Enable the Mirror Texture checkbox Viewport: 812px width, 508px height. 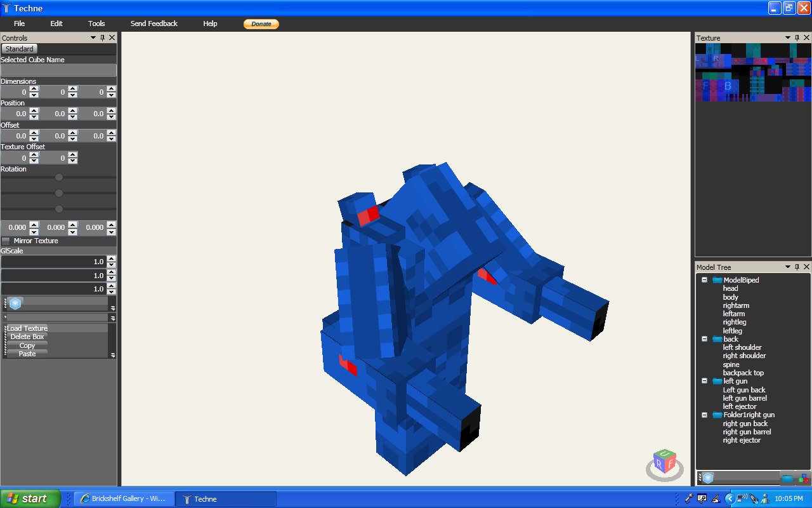[5, 241]
